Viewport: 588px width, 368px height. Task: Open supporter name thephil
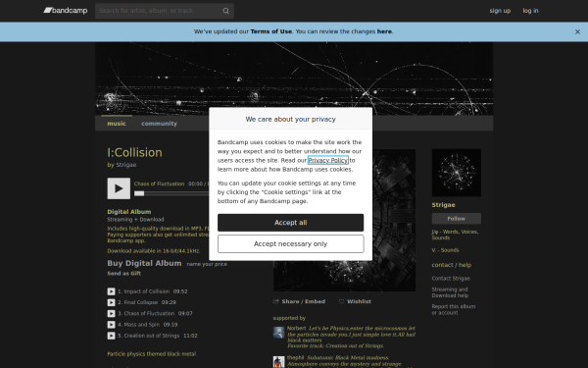click(x=296, y=358)
